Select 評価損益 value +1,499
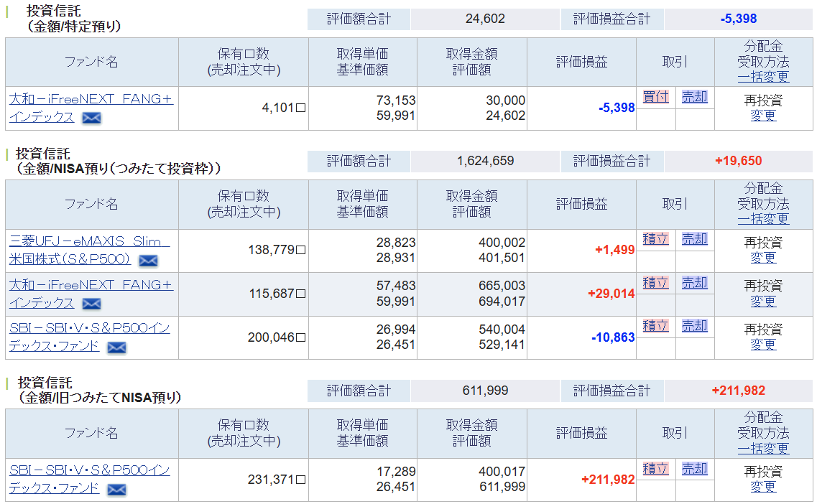Screen dimensions: 817x504 615,250
